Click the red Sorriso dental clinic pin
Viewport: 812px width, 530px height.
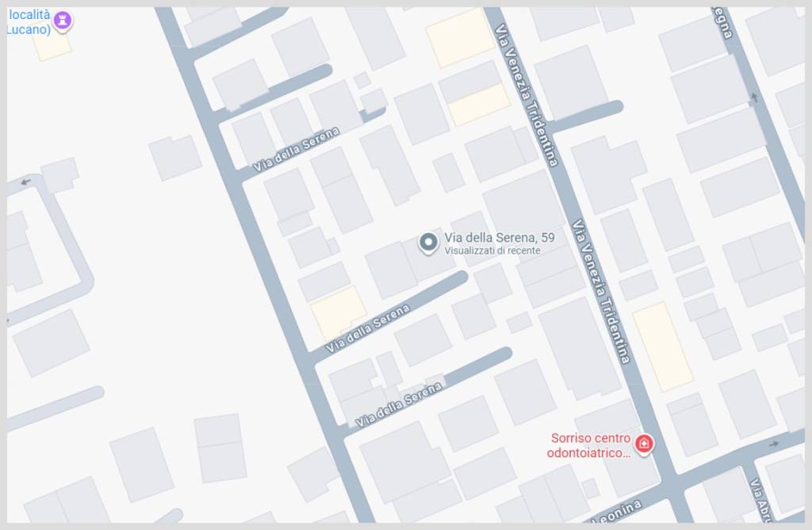644,444
